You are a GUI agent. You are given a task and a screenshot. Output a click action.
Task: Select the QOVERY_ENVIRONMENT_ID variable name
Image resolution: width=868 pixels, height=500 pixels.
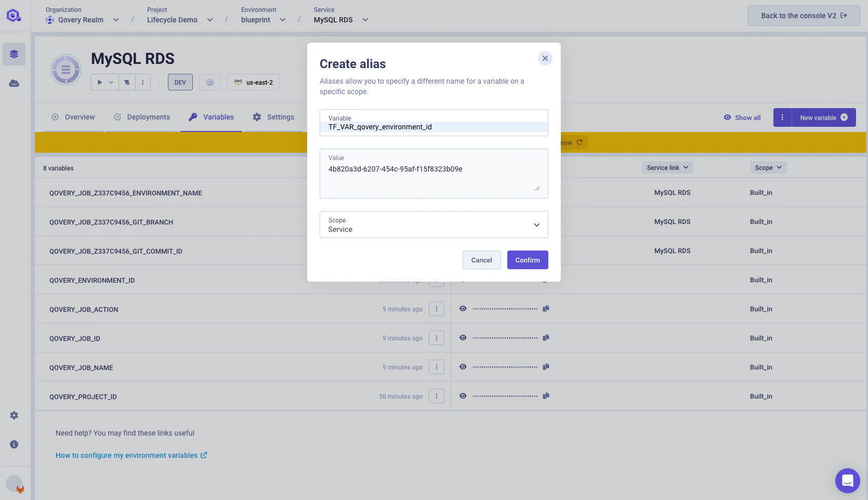92,280
